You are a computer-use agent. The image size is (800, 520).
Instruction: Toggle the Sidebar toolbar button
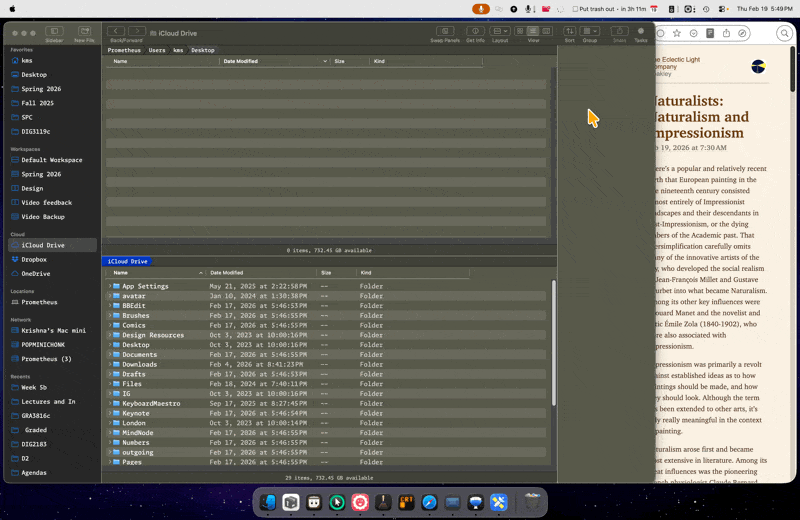coord(54,32)
